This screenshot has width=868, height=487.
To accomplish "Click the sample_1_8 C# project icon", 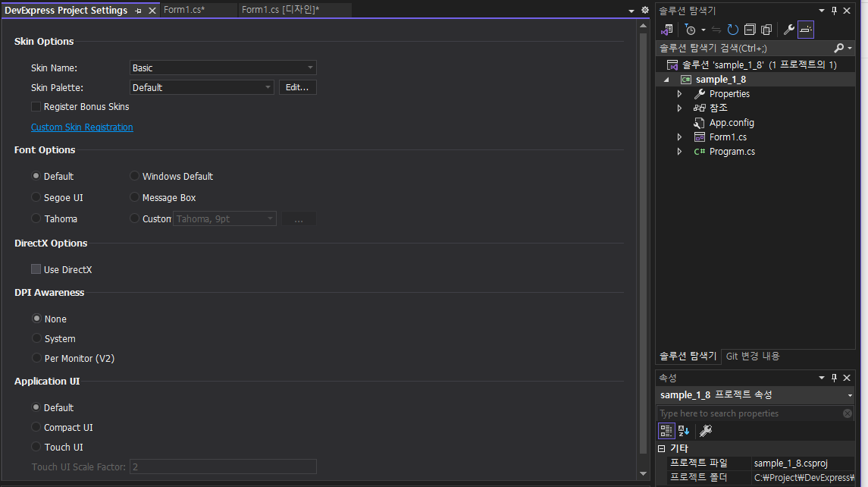I will click(685, 79).
